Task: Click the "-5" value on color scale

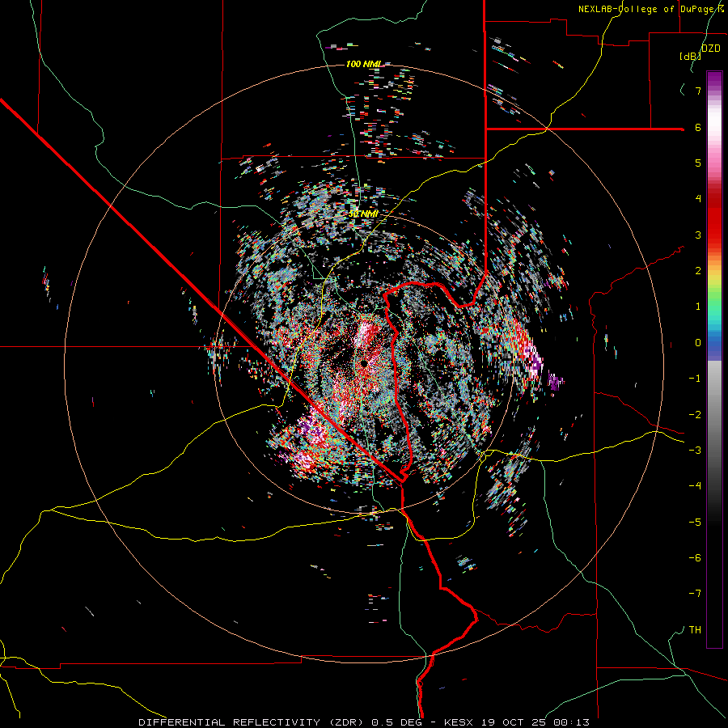Action: pyautogui.click(x=695, y=523)
